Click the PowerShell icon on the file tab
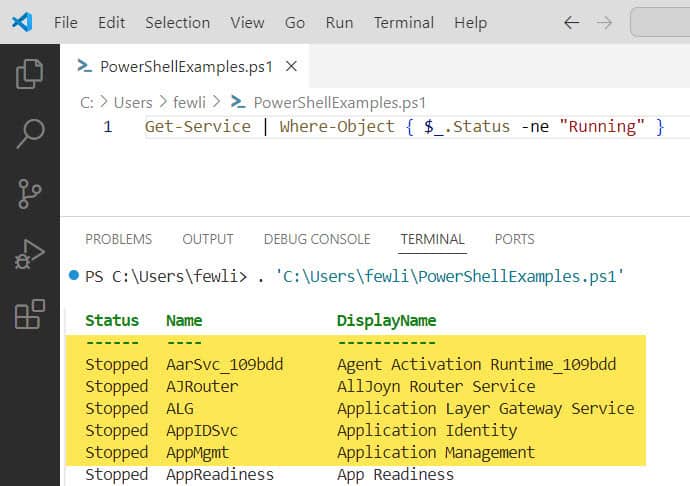Viewport: 690px width, 486px height. (84, 66)
